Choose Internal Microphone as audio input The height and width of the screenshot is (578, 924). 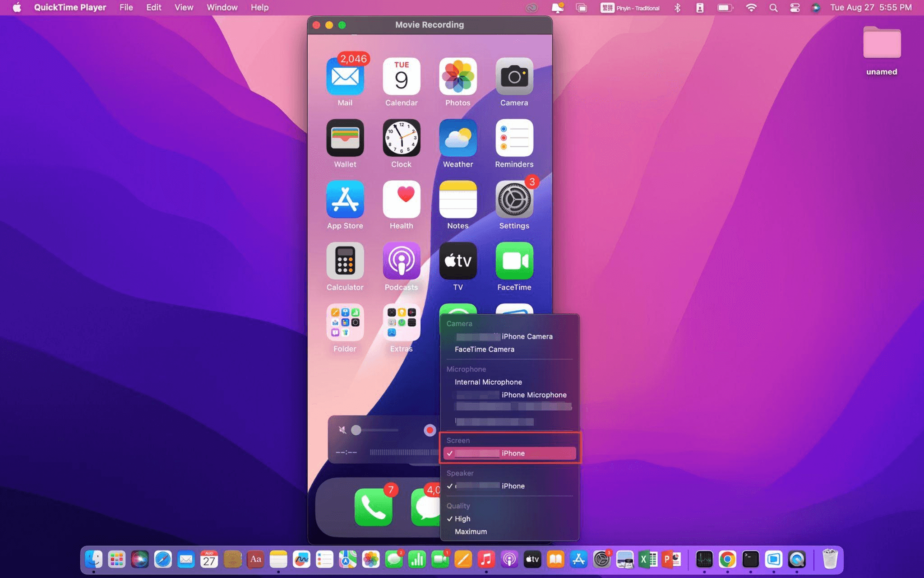click(x=509, y=382)
